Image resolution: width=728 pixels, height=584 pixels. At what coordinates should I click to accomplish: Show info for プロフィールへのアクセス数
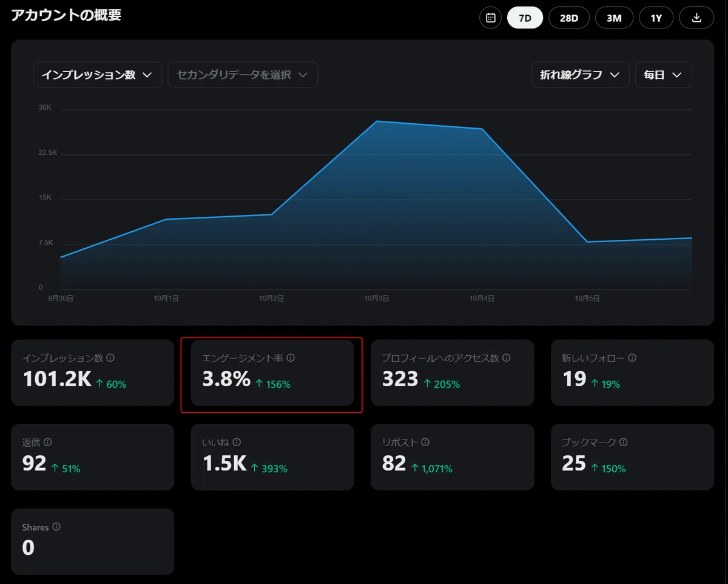coord(507,358)
